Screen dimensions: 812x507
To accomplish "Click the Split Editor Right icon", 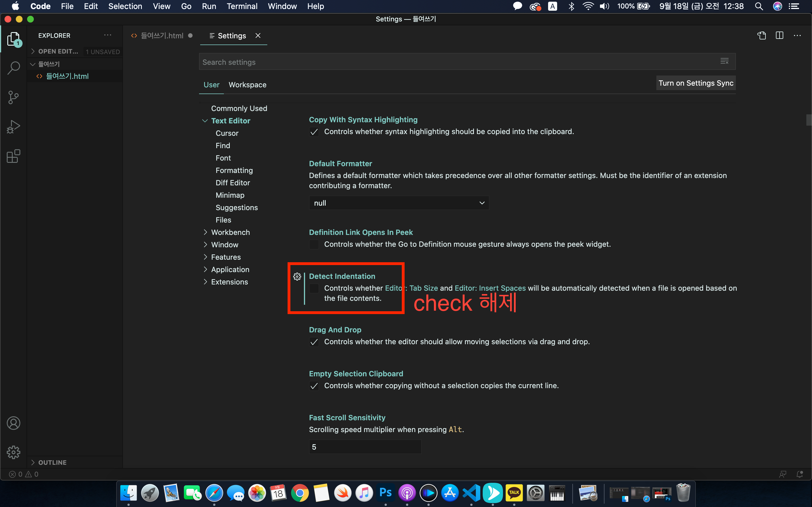I will [779, 35].
